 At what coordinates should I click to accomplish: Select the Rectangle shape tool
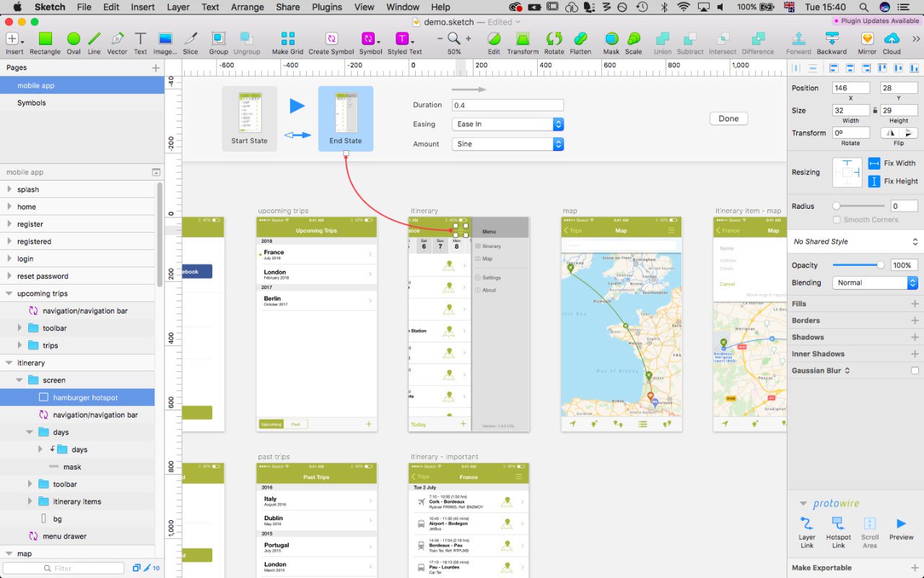[45, 39]
